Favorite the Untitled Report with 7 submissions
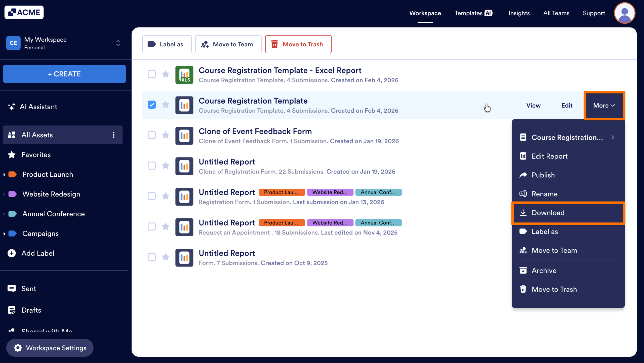 click(x=166, y=257)
